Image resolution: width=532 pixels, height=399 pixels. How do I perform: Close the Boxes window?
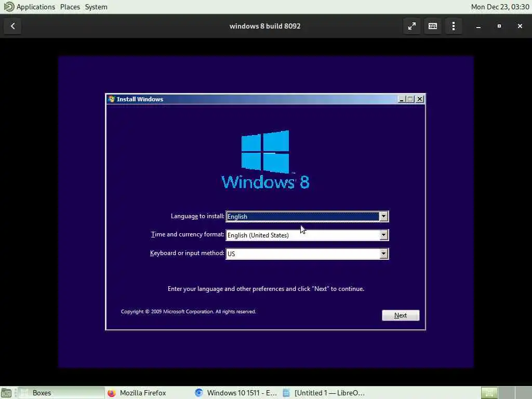click(520, 26)
